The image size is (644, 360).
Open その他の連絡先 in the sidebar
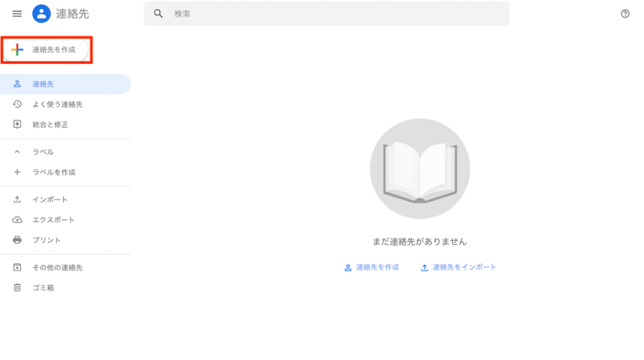(x=58, y=267)
